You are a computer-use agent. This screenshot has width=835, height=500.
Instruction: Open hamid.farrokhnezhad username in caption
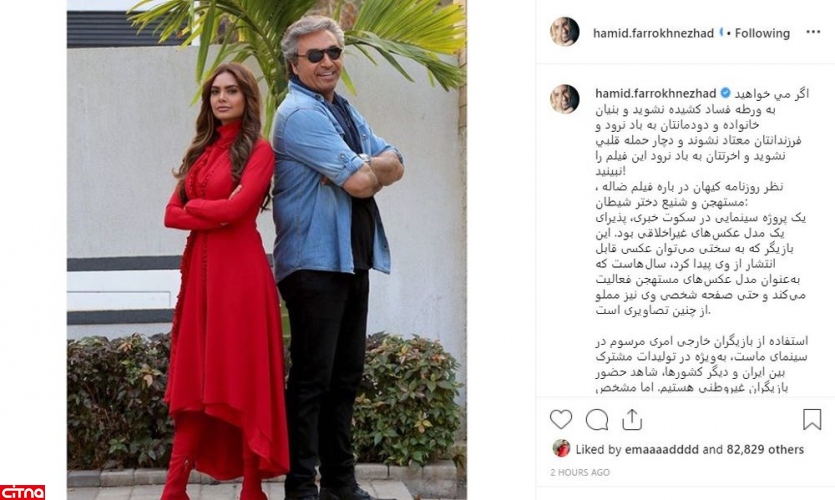pyautogui.click(x=656, y=93)
